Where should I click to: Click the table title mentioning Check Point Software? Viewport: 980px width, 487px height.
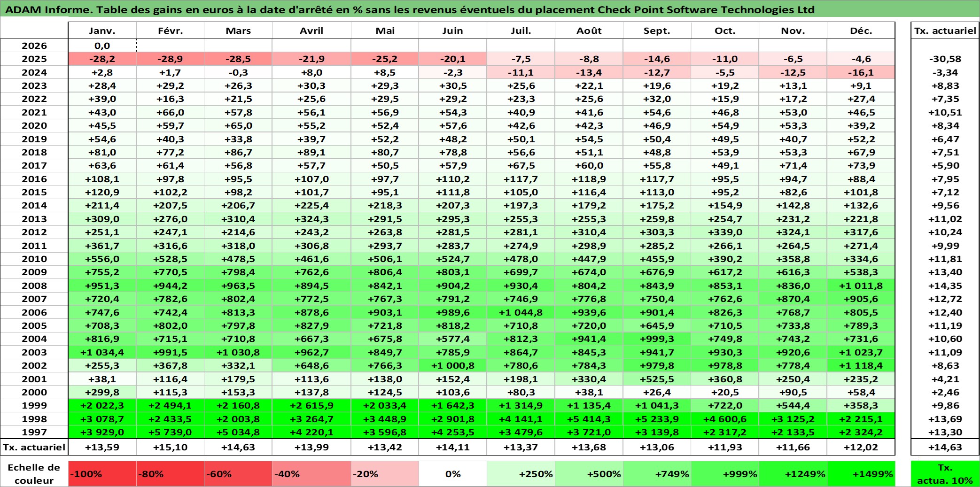point(410,9)
